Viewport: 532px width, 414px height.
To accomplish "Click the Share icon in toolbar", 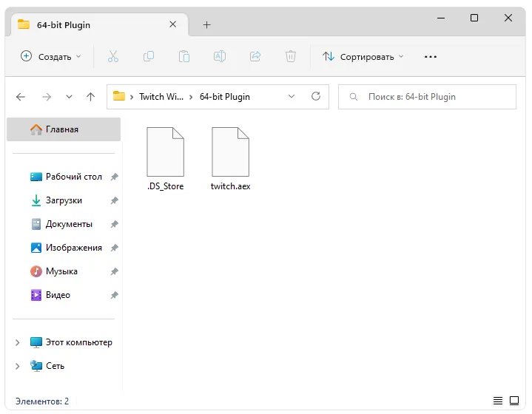I will click(255, 56).
